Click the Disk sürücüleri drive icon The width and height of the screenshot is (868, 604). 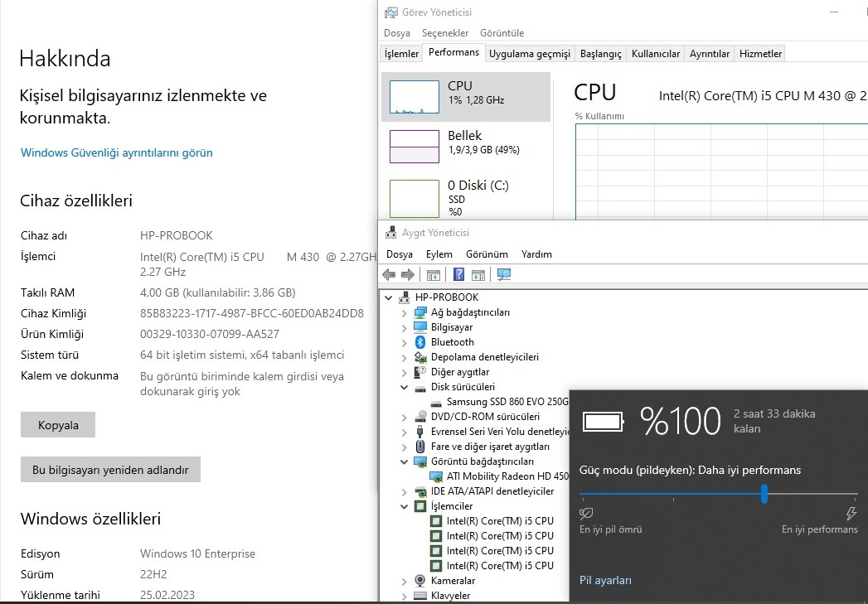(x=420, y=387)
